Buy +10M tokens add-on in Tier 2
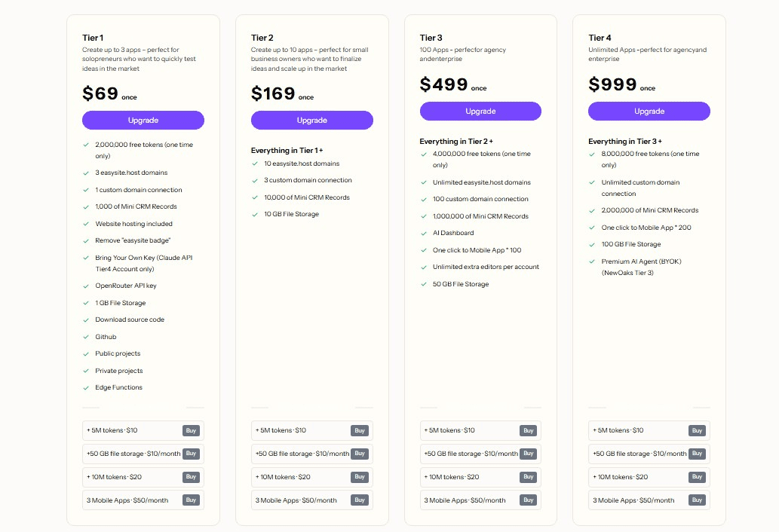The image size is (779, 532). tap(360, 477)
